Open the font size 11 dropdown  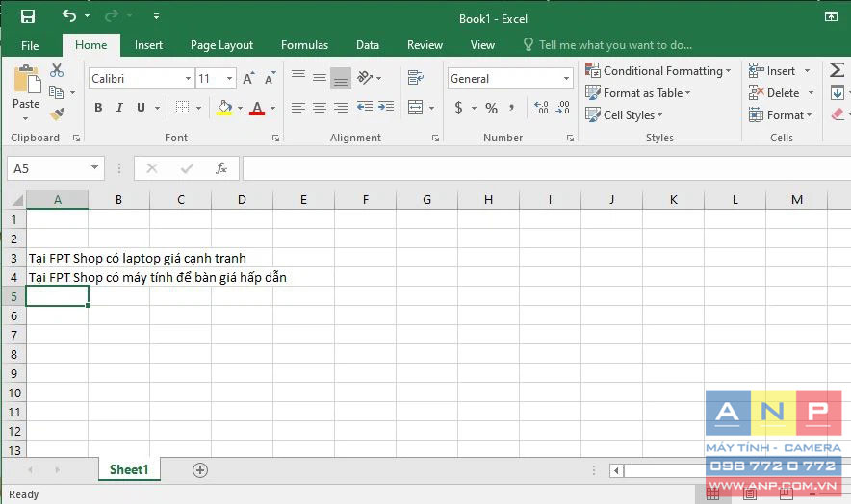pyautogui.click(x=229, y=79)
